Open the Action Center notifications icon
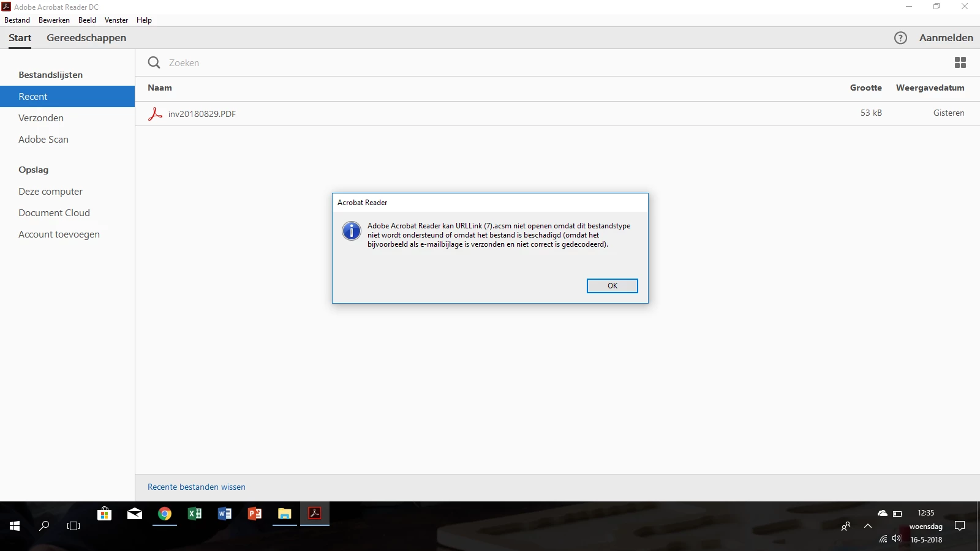Screen dimensions: 980x551 tap(960, 526)
